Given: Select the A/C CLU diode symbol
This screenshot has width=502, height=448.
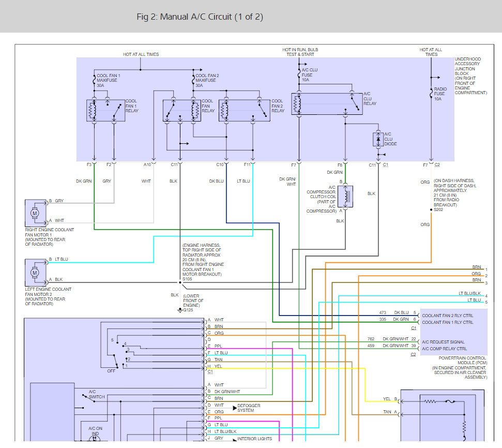Looking at the screenshot, I should 378,139.
